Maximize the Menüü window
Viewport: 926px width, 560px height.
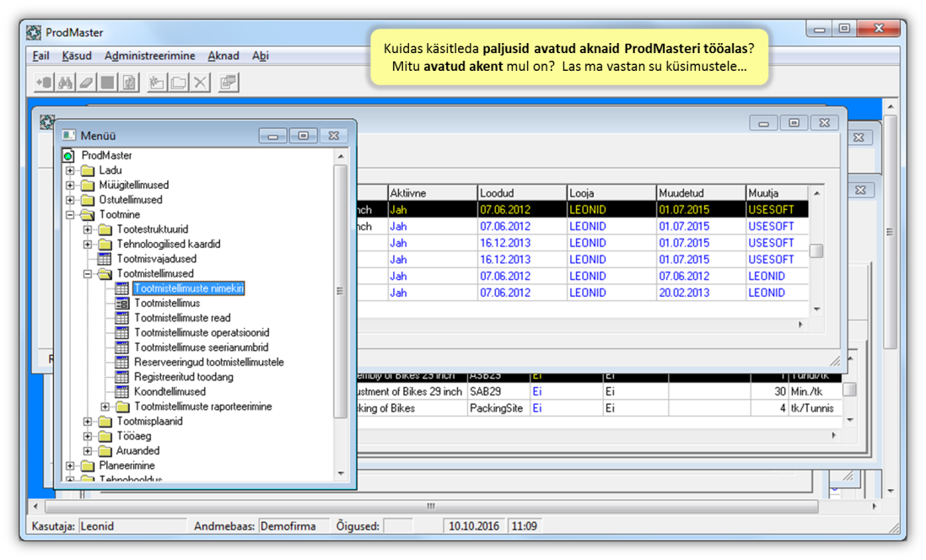point(304,136)
